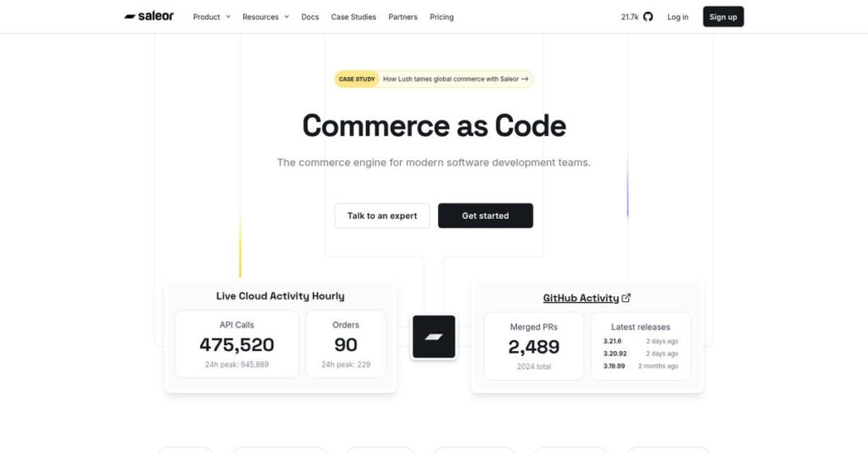Click the 24h peak: 229 text
The width and height of the screenshot is (868, 453).
click(346, 365)
